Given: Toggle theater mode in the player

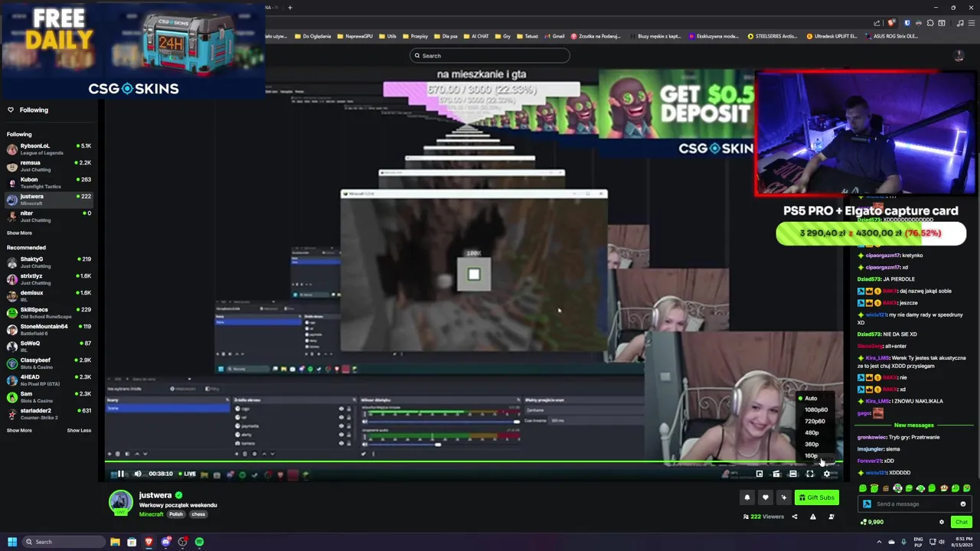Looking at the screenshot, I should pyautogui.click(x=793, y=474).
